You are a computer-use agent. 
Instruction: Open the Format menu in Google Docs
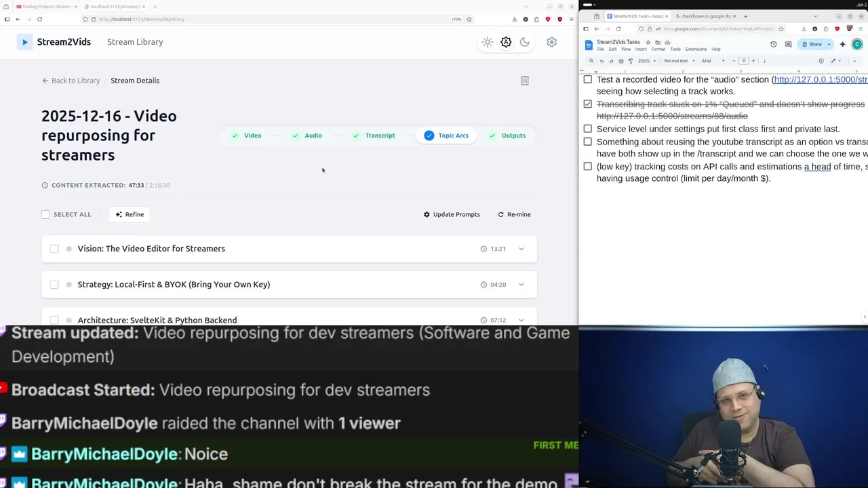click(x=658, y=49)
